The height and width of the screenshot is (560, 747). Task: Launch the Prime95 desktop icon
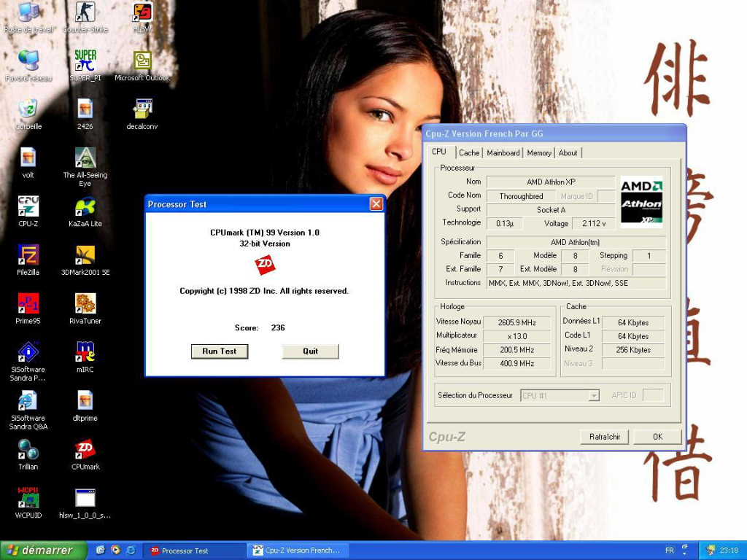point(28,303)
